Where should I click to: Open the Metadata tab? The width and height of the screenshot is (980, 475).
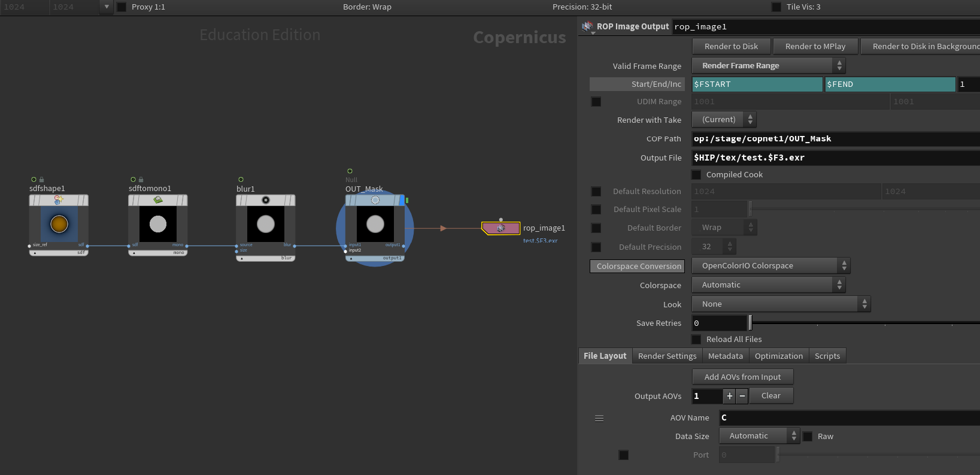725,356
